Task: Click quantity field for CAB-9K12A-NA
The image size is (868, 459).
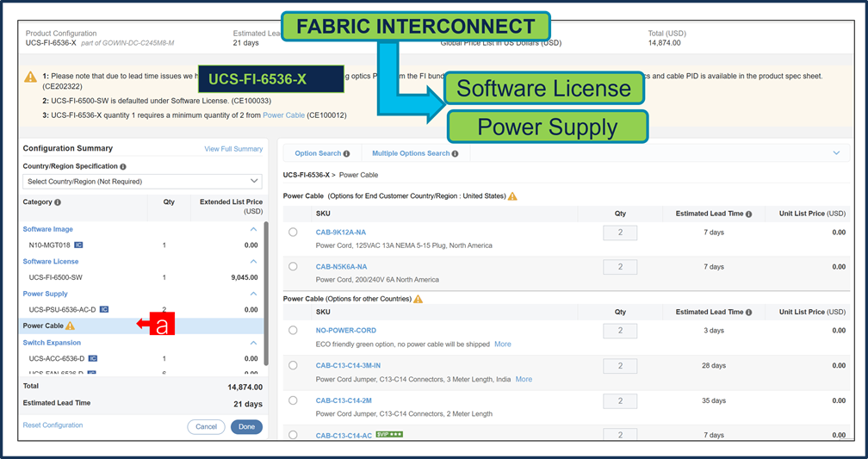Action: point(620,233)
